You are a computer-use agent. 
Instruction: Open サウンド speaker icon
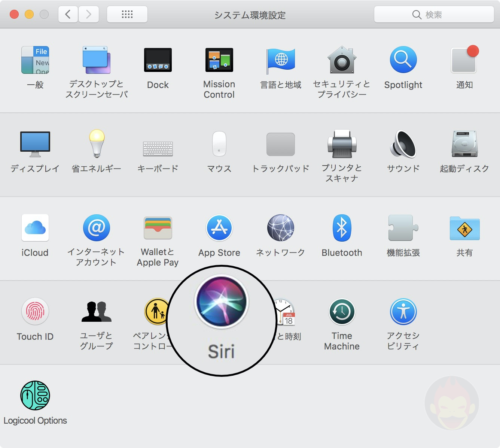pos(403,144)
